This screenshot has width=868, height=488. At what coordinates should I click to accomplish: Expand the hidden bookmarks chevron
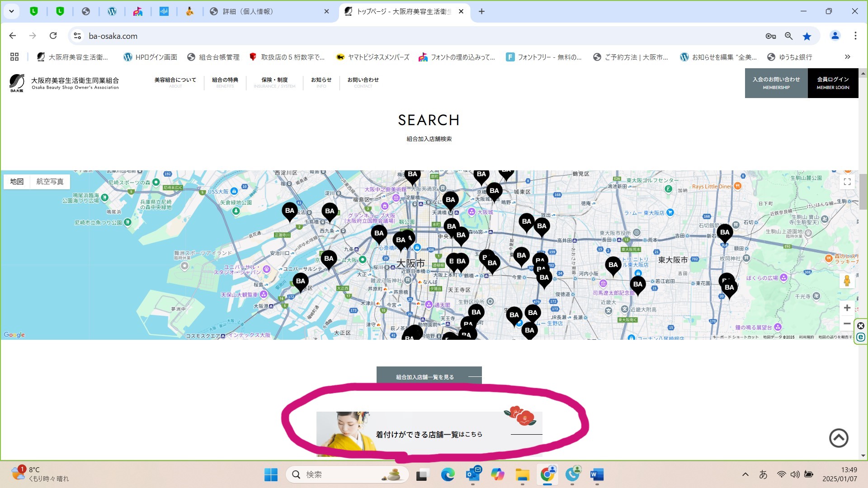pyautogui.click(x=847, y=57)
